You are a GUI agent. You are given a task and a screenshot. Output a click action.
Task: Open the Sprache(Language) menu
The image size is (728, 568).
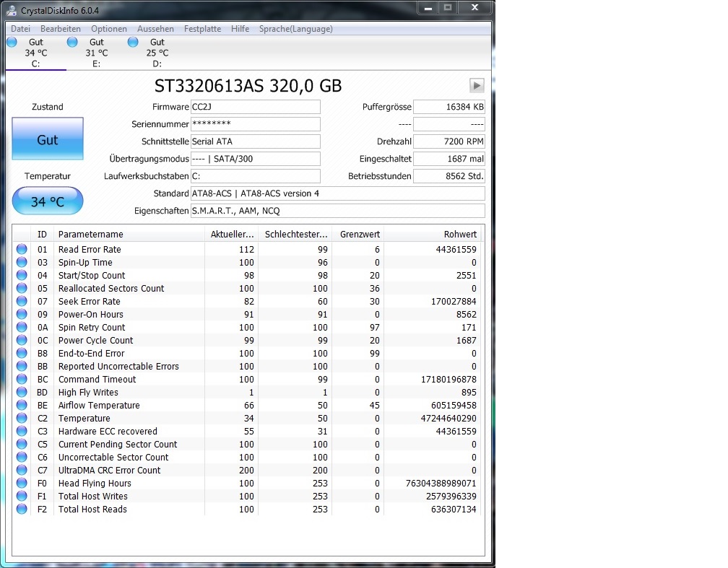tap(296, 29)
